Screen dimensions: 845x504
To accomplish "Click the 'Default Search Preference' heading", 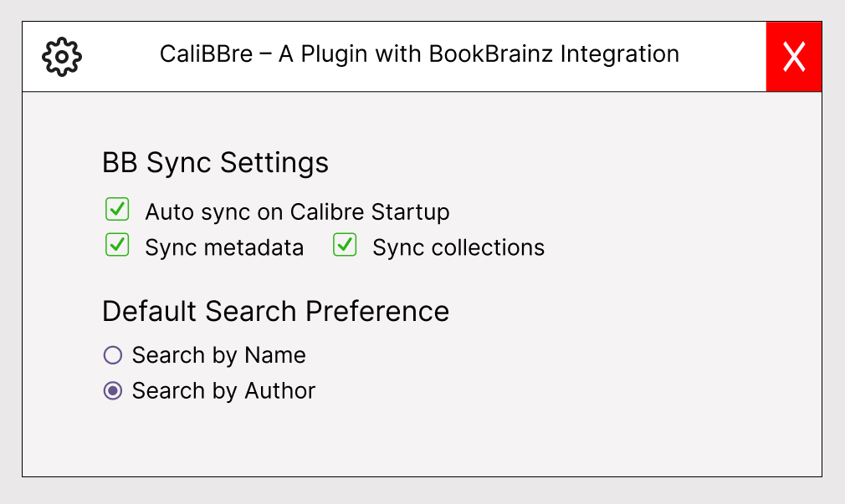I will pos(276,311).
